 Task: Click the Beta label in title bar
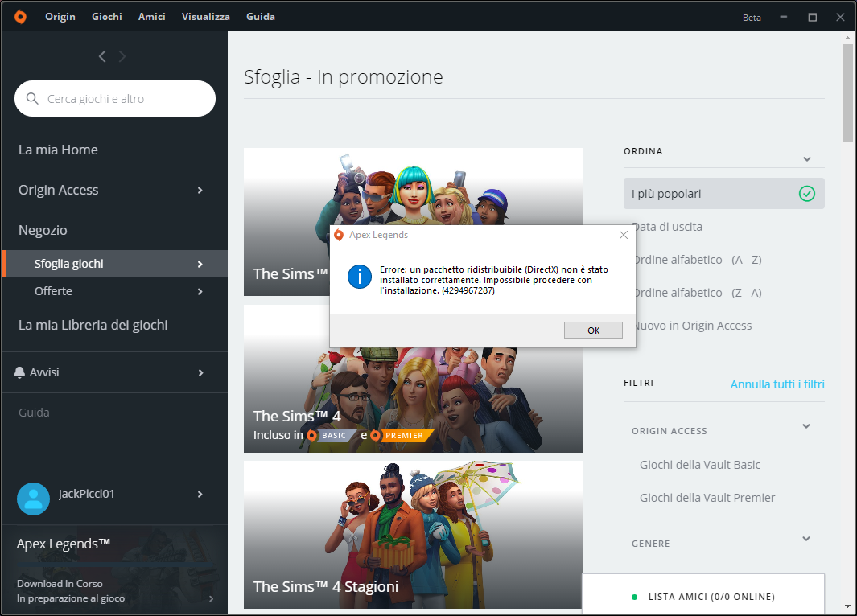[752, 18]
